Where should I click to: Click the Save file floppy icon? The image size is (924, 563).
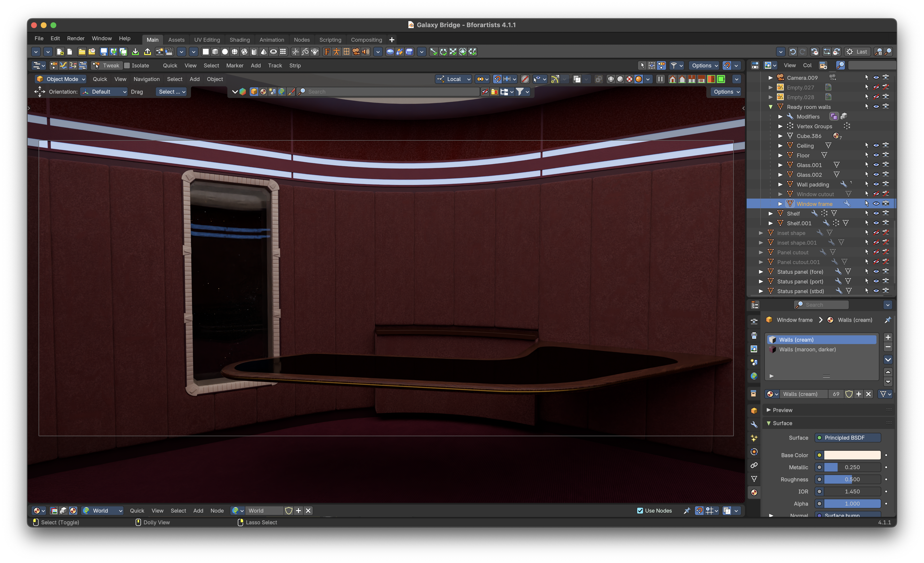[104, 52]
